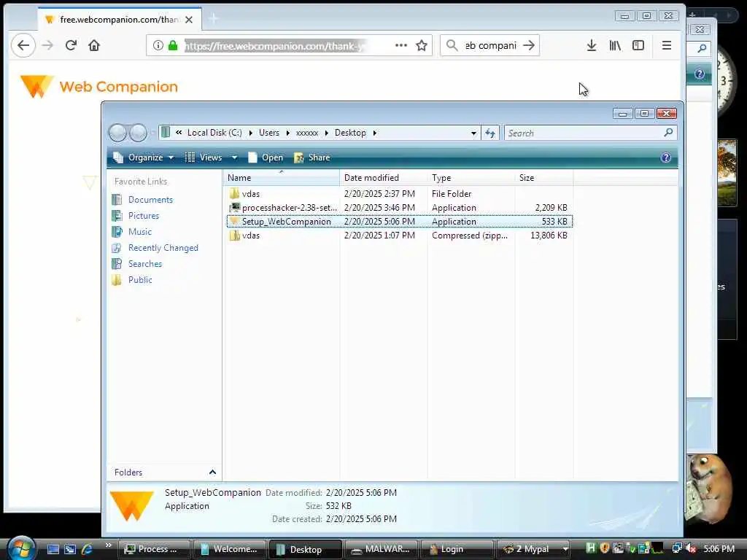
Task: Click the Views button in Explorer
Action: [204, 157]
